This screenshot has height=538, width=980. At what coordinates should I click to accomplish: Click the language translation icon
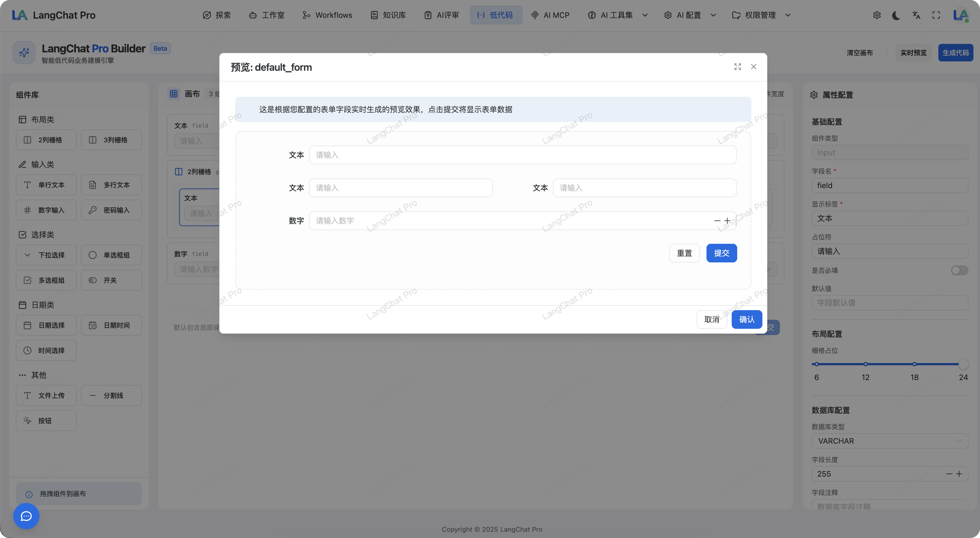(x=916, y=15)
